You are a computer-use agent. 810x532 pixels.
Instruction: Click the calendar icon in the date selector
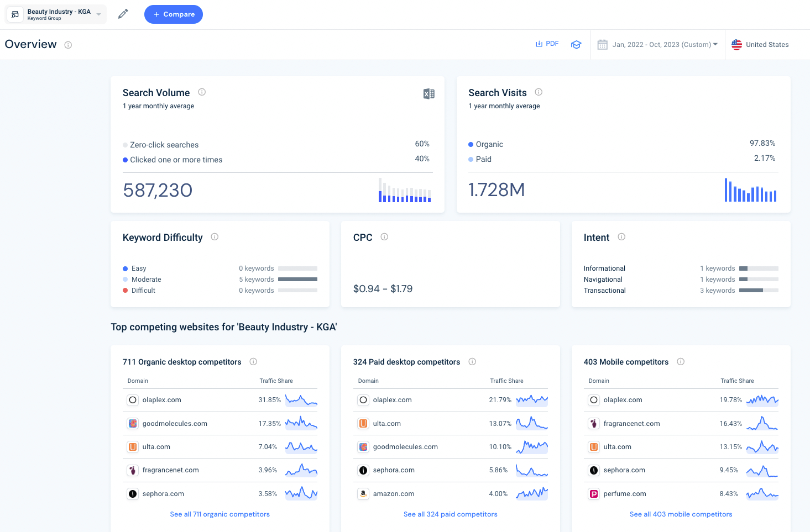[x=603, y=45]
